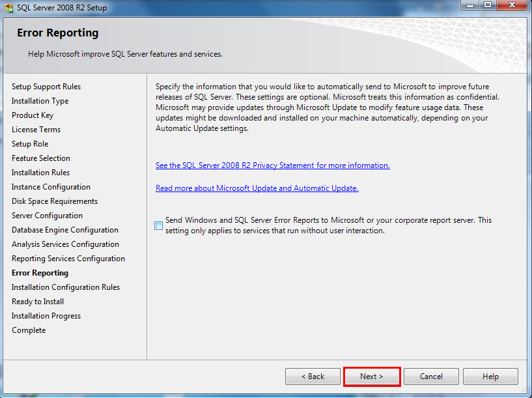The height and width of the screenshot is (398, 532).
Task: Click the Next button
Action: 372,377
